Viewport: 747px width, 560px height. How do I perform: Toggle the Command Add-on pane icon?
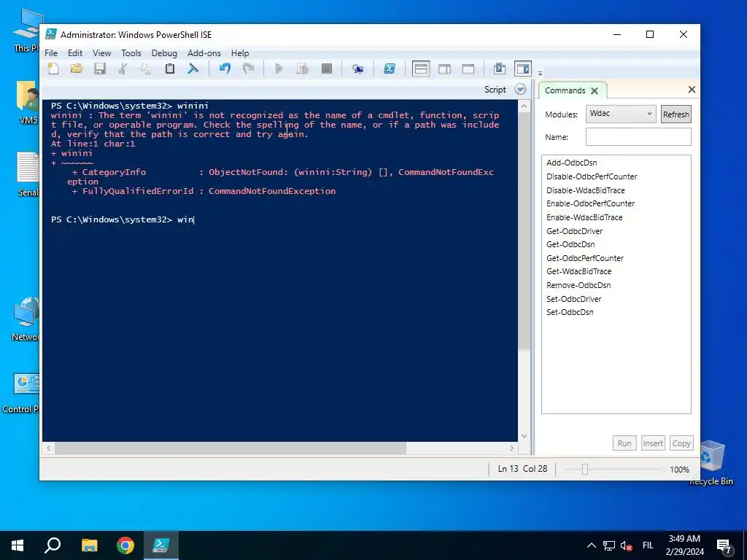522,69
